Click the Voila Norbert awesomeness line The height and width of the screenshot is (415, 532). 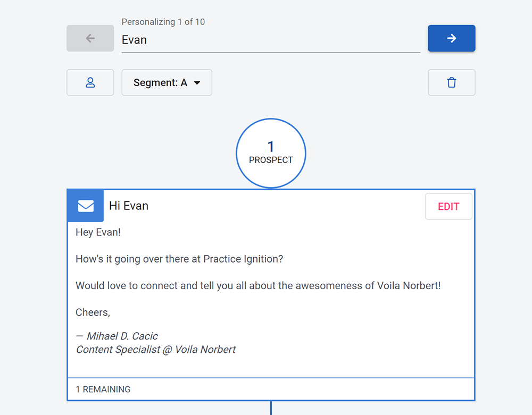pos(258,285)
